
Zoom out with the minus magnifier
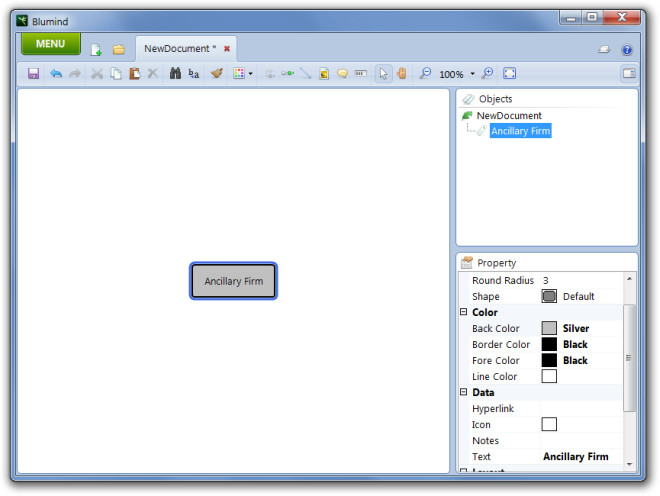pyautogui.click(x=425, y=74)
